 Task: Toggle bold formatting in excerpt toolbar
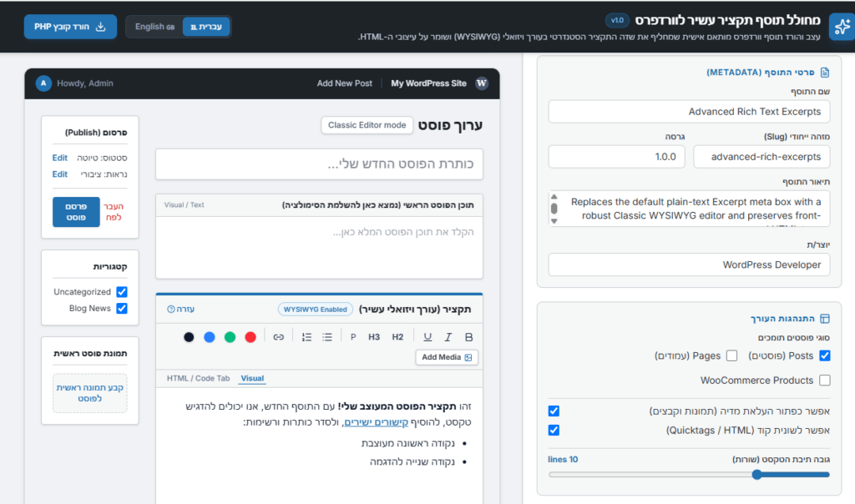[x=468, y=337]
